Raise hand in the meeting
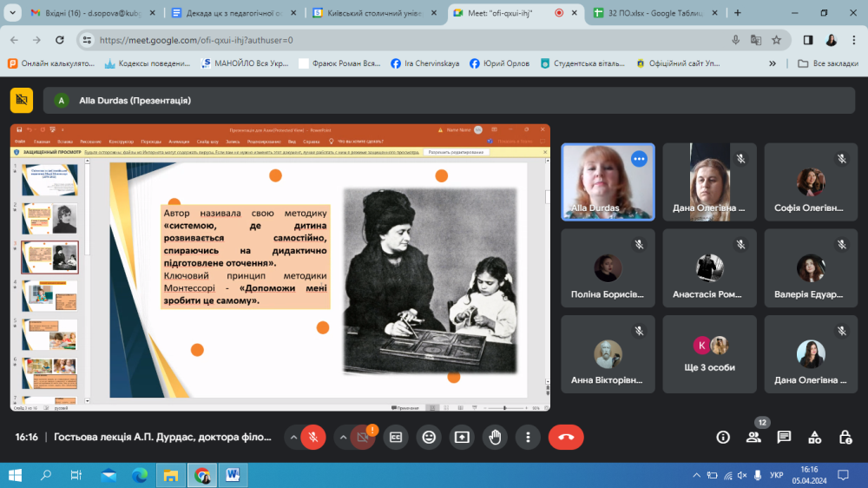The height and width of the screenshot is (488, 868). (x=495, y=437)
